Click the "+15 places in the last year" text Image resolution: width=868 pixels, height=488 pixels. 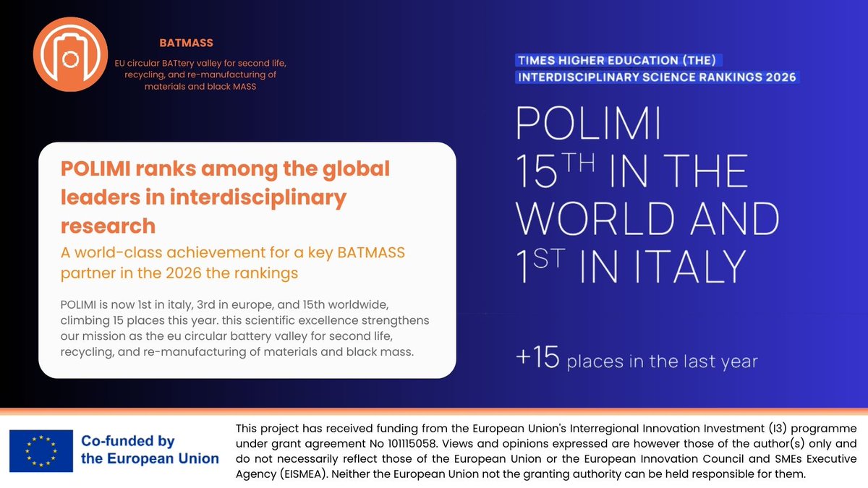click(x=637, y=359)
